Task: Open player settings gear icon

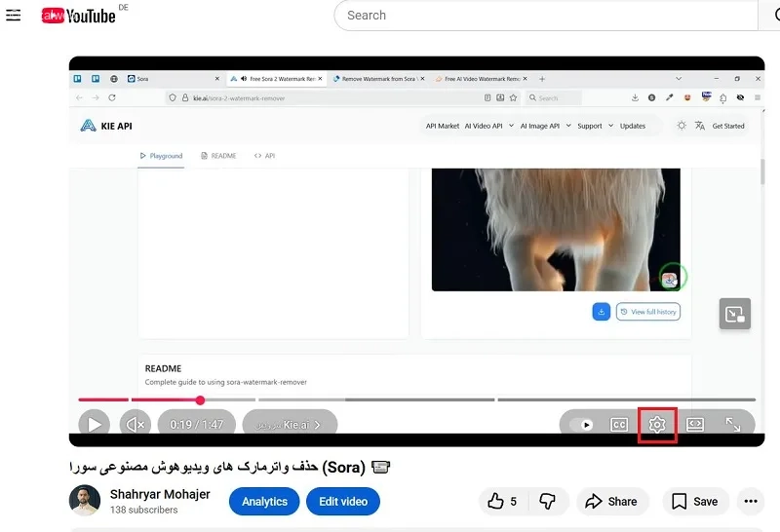Action: point(657,425)
